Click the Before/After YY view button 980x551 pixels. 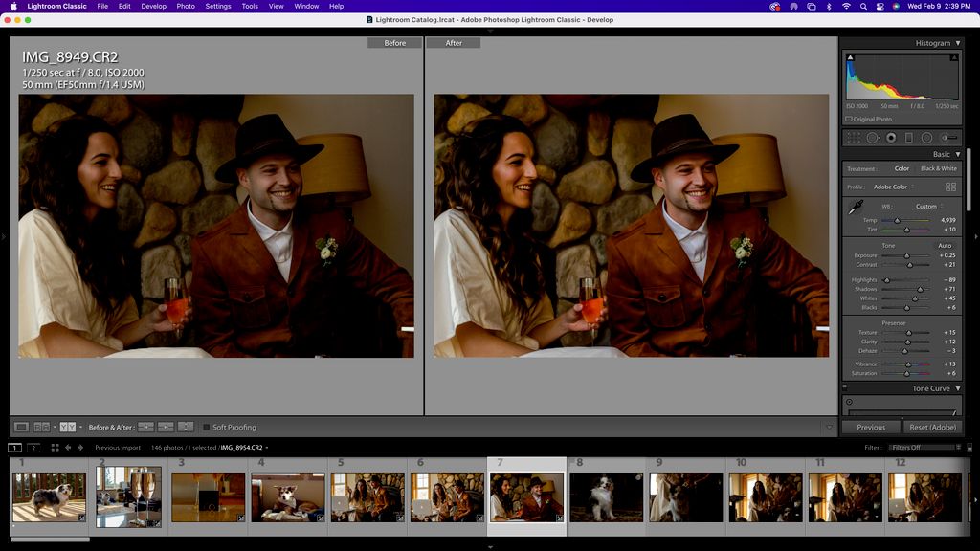(x=68, y=428)
